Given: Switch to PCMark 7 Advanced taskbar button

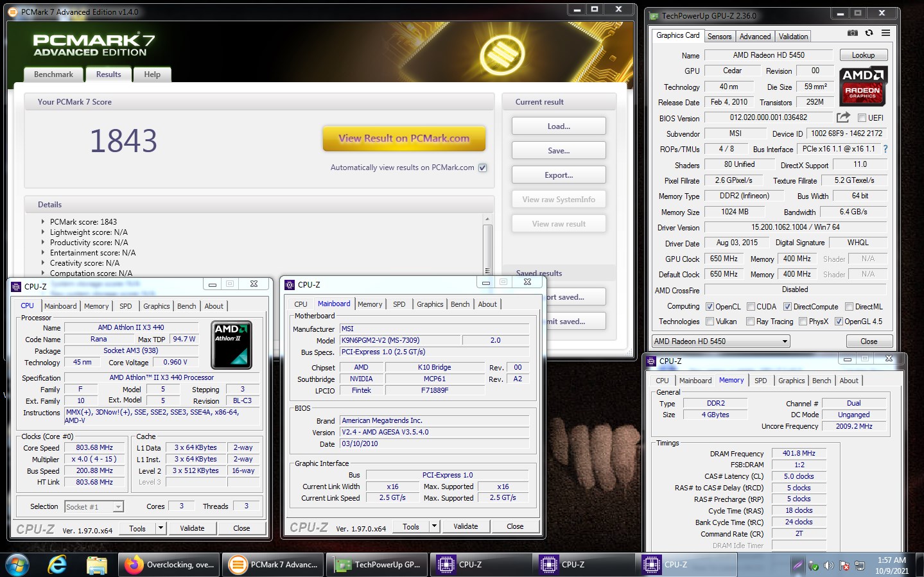Looking at the screenshot, I should coord(274,565).
